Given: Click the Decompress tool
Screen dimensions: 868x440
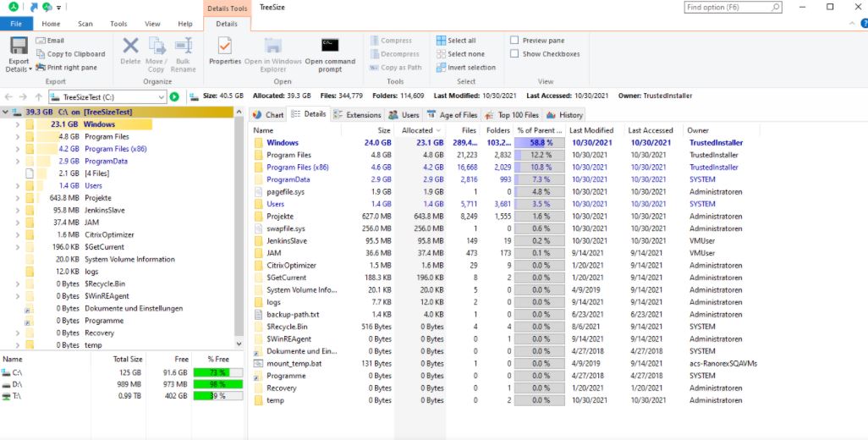Looking at the screenshot, I should (394, 53).
